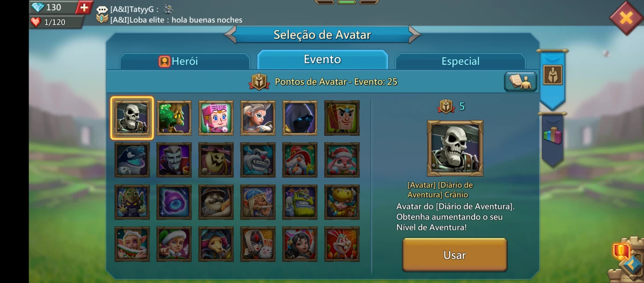Choose the green tree monster avatar
644x283 pixels.
click(174, 118)
